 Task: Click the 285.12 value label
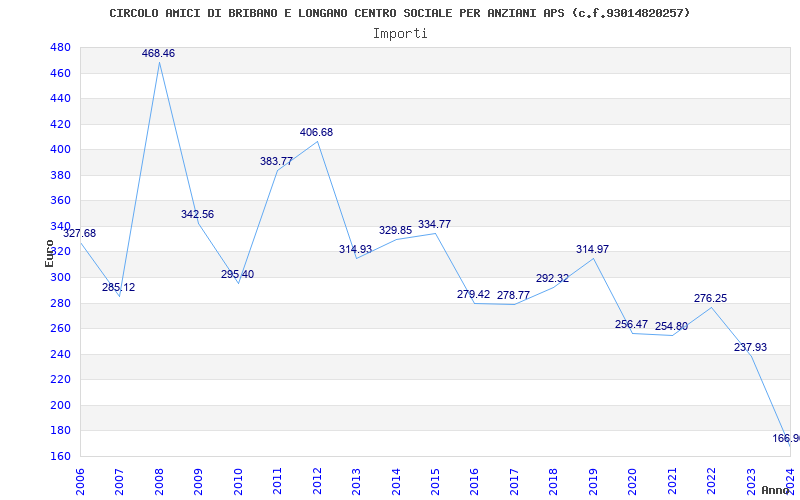118,287
